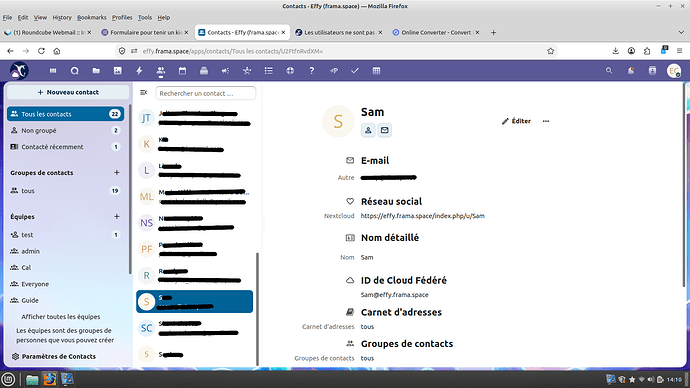Add a new team with plus
Viewport: 690px width, 388px height.
click(x=117, y=216)
